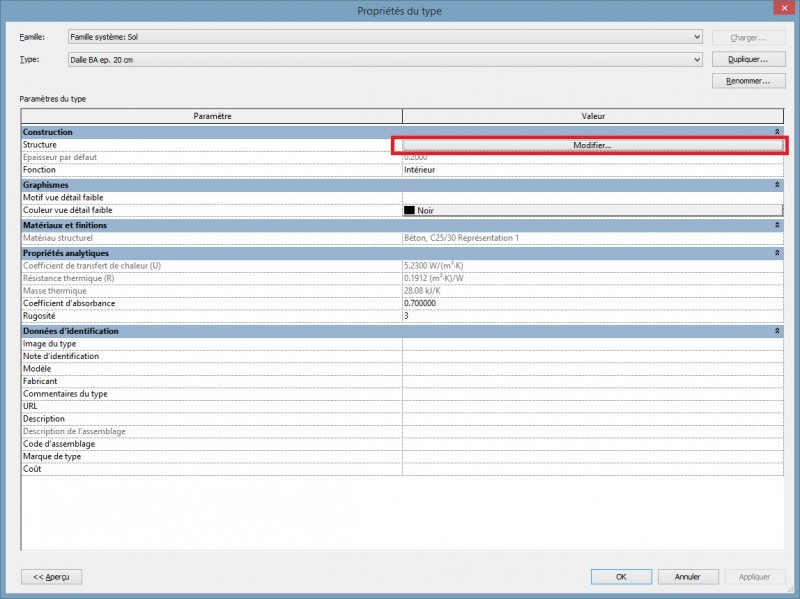Click the Coefficient d'absorbance value field
The width and height of the screenshot is (800, 599).
591,303
